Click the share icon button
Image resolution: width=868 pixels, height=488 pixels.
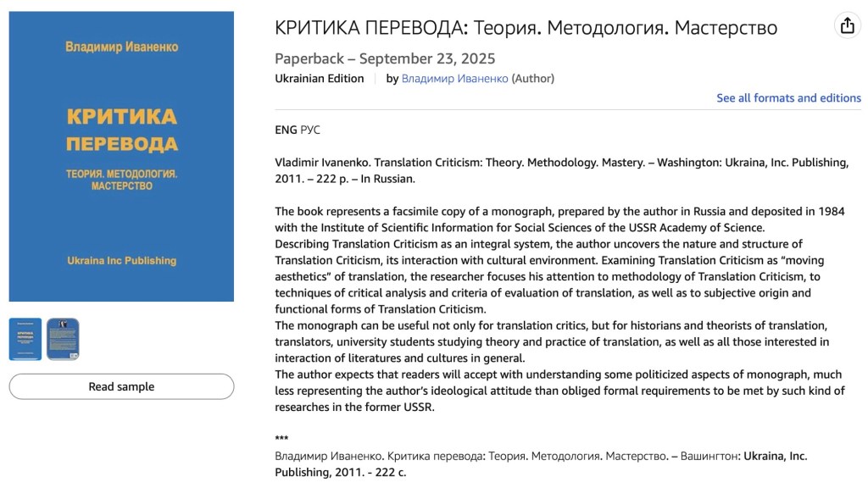[x=847, y=25]
